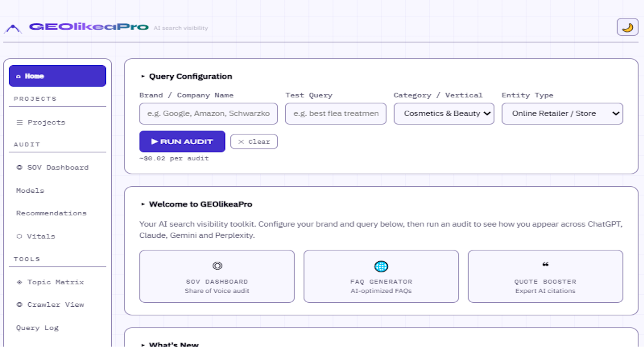This screenshot has width=644, height=362.
Task: Click the globe icon on FAQ Generator card
Action: click(381, 266)
